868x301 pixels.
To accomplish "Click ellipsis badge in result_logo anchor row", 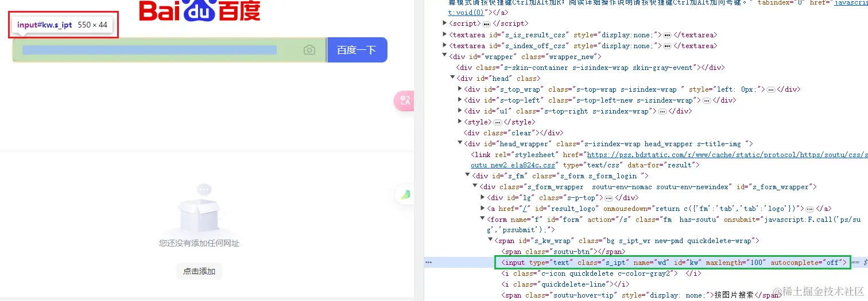I will tap(809, 209).
